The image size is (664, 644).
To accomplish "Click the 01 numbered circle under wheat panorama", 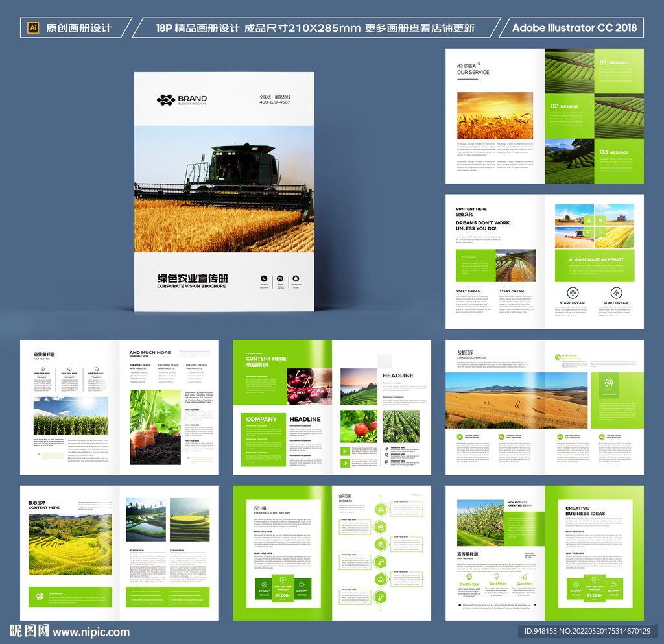I will pyautogui.click(x=460, y=436).
